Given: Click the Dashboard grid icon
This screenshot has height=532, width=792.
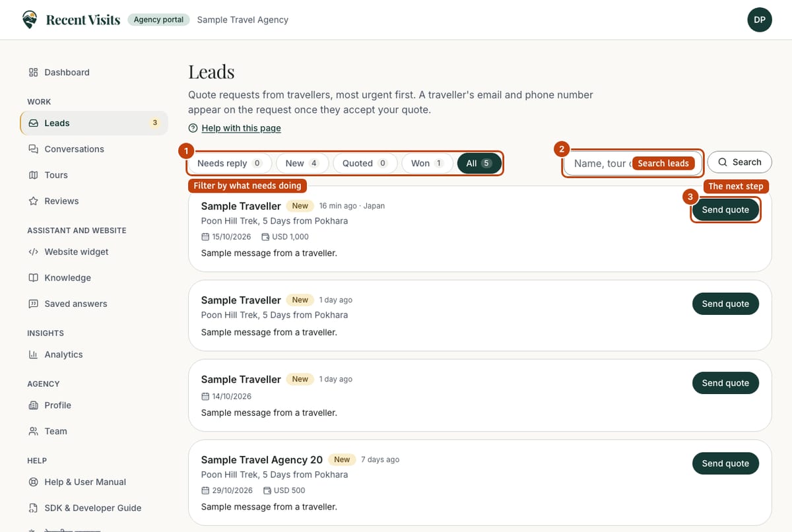Looking at the screenshot, I should 33,73.
